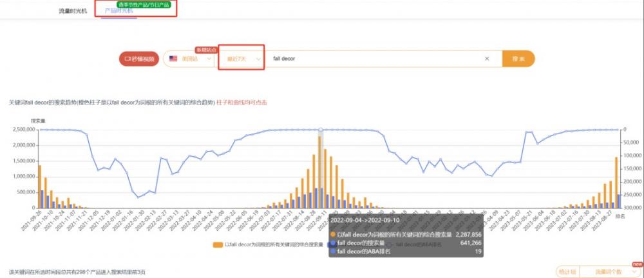
Task: Click the red 秒懂视频 video button
Action: [x=139, y=59]
